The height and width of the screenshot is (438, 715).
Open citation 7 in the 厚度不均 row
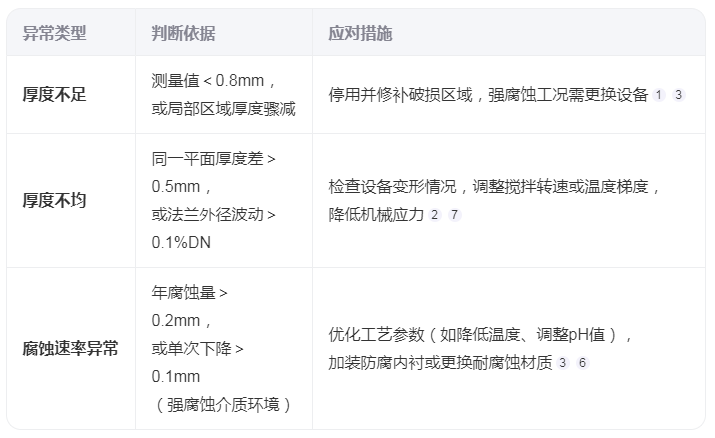click(454, 215)
